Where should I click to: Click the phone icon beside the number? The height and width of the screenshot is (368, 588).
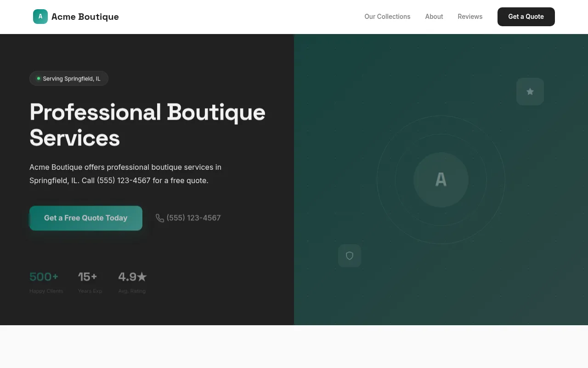[x=160, y=218]
